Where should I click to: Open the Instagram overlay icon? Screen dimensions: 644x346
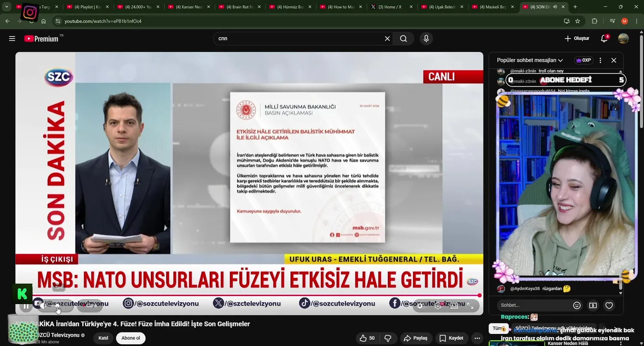point(29,12)
